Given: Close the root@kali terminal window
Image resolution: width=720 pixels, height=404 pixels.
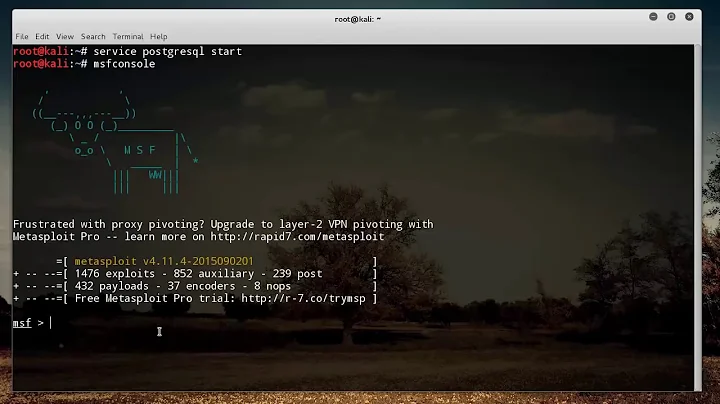Looking at the screenshot, I should click(689, 17).
